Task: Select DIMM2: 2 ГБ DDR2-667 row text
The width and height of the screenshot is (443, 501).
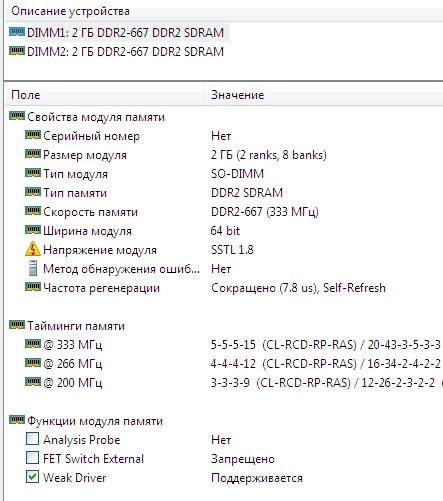Action: [x=125, y=52]
